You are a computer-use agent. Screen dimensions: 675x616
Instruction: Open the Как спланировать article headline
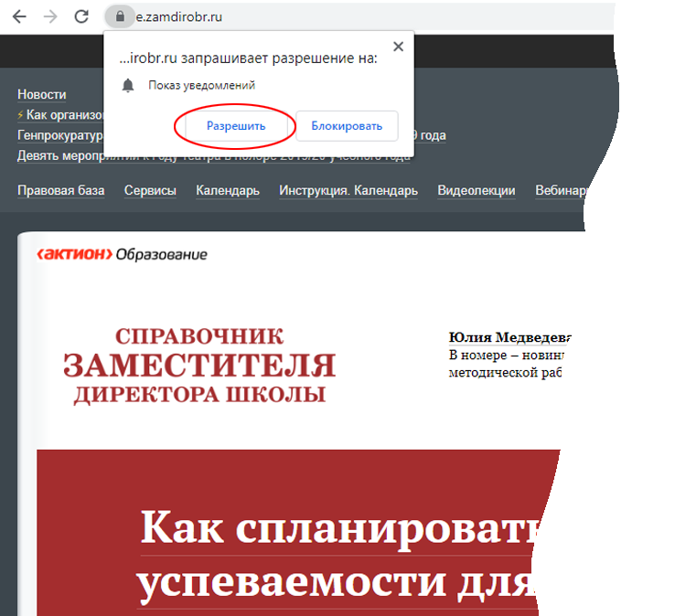coord(338,528)
